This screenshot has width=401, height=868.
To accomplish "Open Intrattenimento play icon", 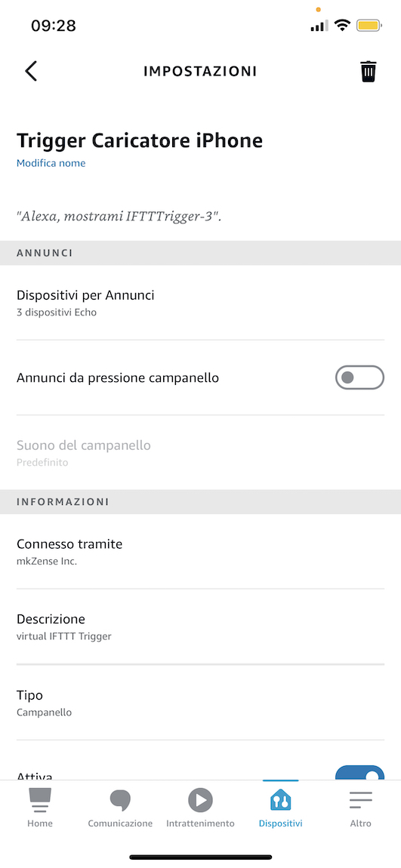I will point(201,800).
